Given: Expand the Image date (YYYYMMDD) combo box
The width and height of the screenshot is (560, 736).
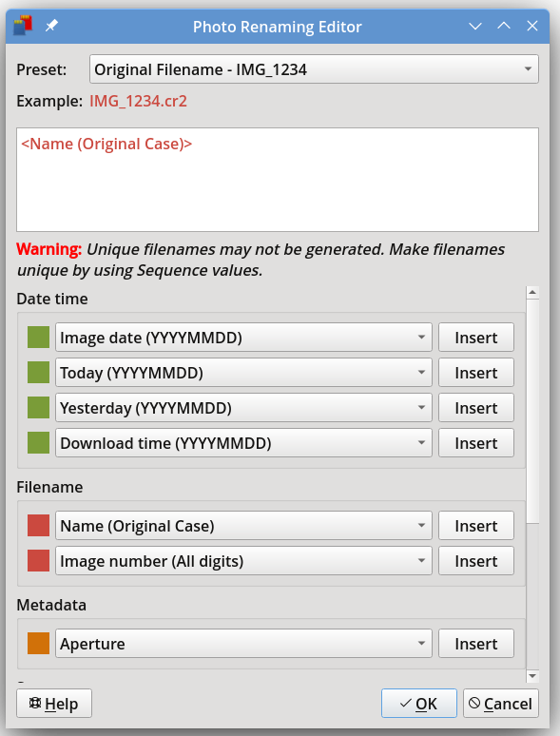Looking at the screenshot, I should tap(243, 338).
